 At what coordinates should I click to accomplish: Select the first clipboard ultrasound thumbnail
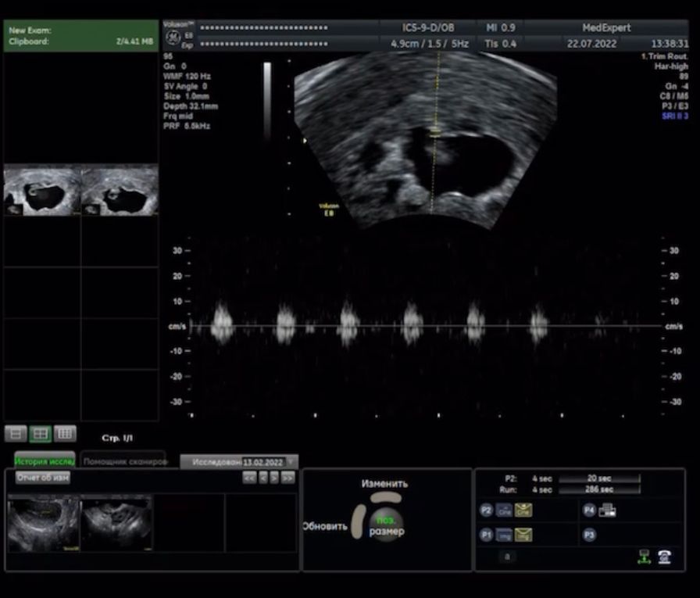(42, 191)
